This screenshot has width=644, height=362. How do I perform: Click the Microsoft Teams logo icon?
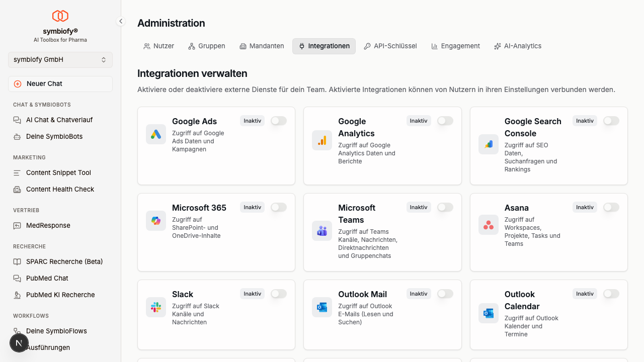(x=322, y=231)
